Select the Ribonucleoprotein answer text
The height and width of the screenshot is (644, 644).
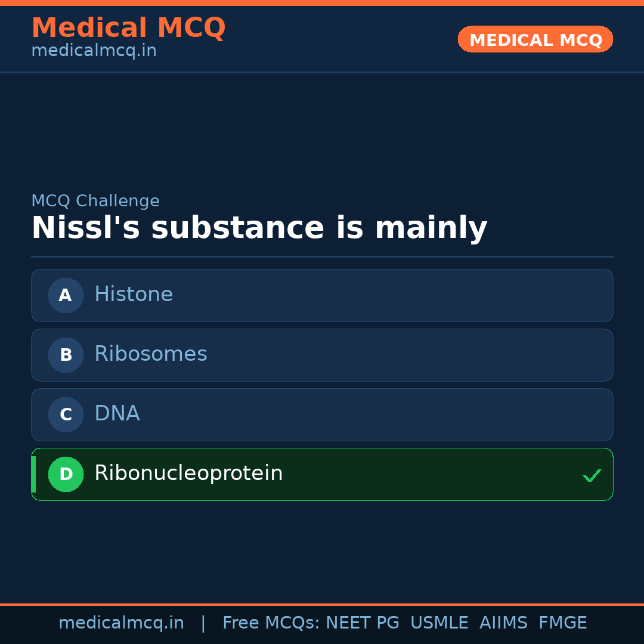point(188,473)
